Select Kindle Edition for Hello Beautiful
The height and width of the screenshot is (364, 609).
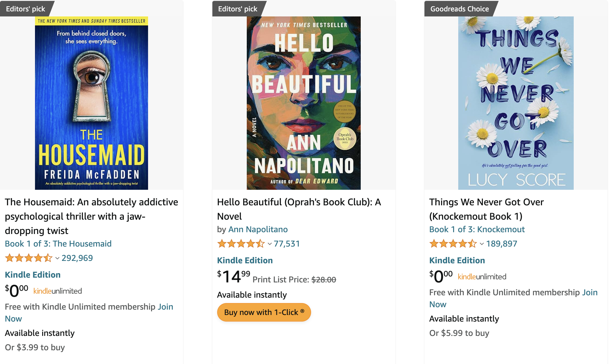coord(245,260)
